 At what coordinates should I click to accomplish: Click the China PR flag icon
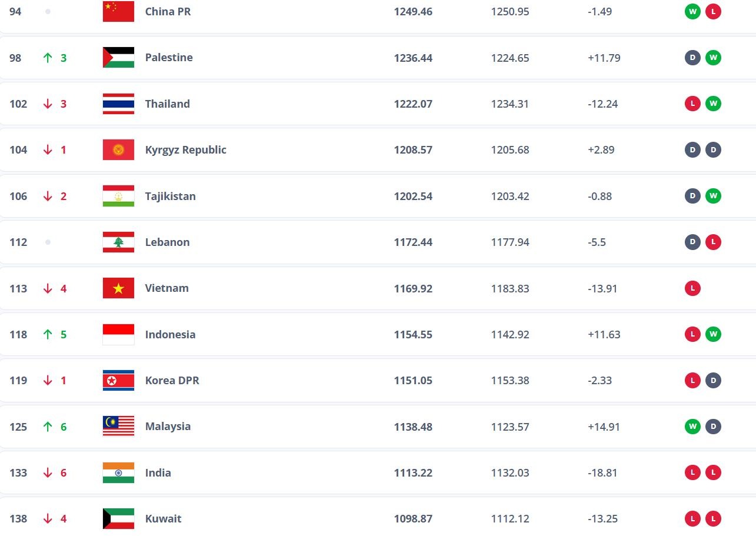[118, 11]
